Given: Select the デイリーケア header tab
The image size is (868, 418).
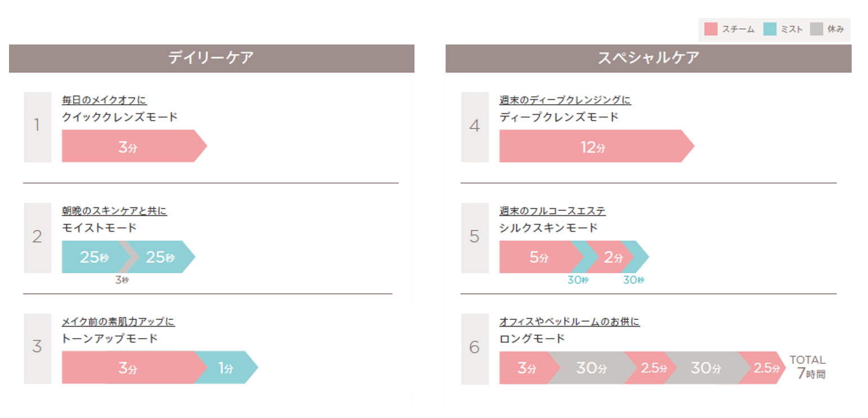Looking at the screenshot, I should point(212,59).
